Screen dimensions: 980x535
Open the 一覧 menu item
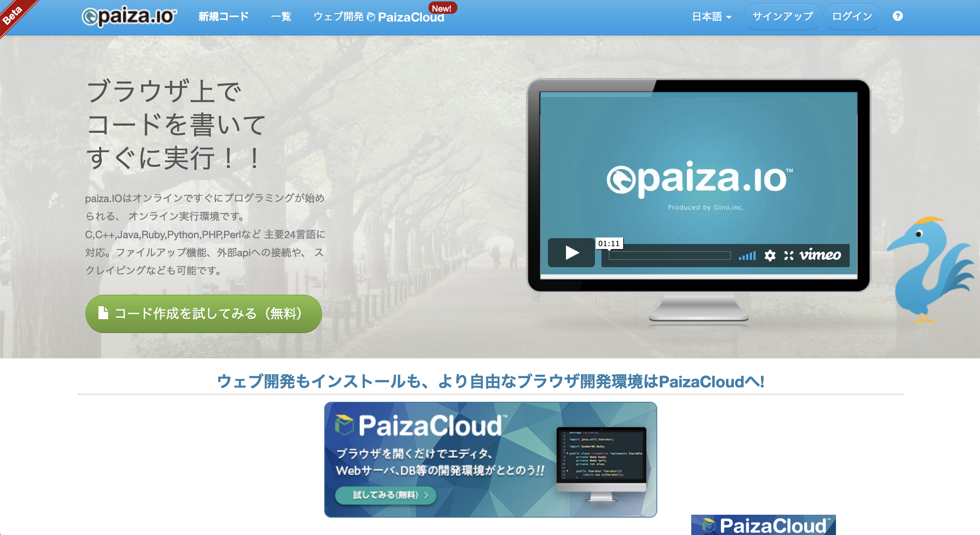281,17
